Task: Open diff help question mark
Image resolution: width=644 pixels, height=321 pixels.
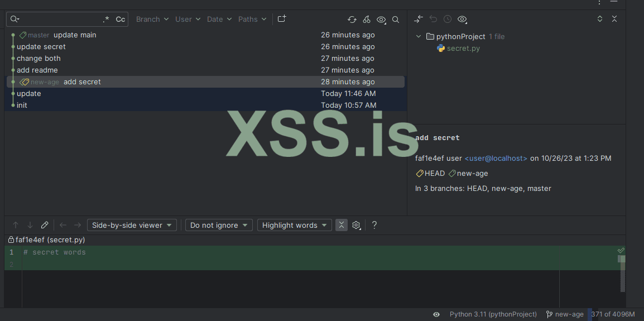Action: (374, 225)
